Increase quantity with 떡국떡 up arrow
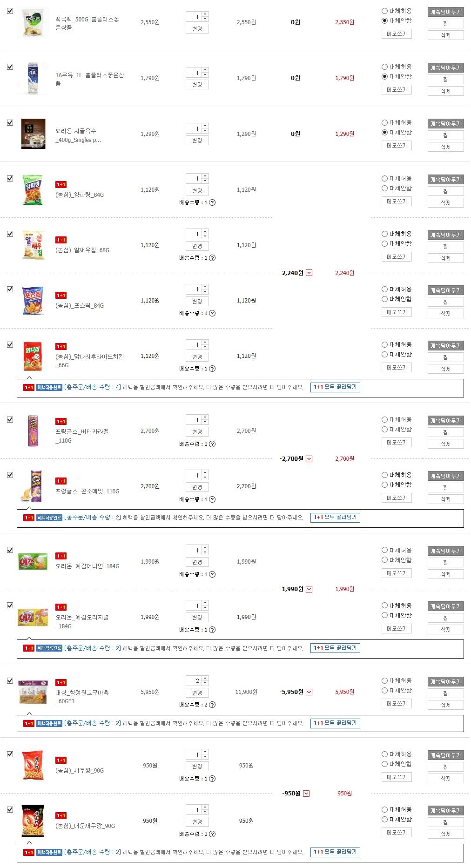The image size is (471, 868). [205, 14]
